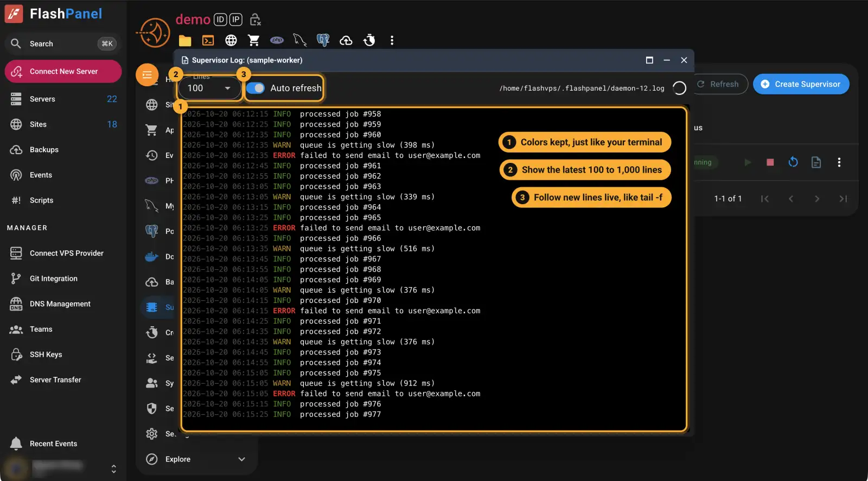
Task: Open Git Integration in Manager section
Action: [x=63, y=279]
